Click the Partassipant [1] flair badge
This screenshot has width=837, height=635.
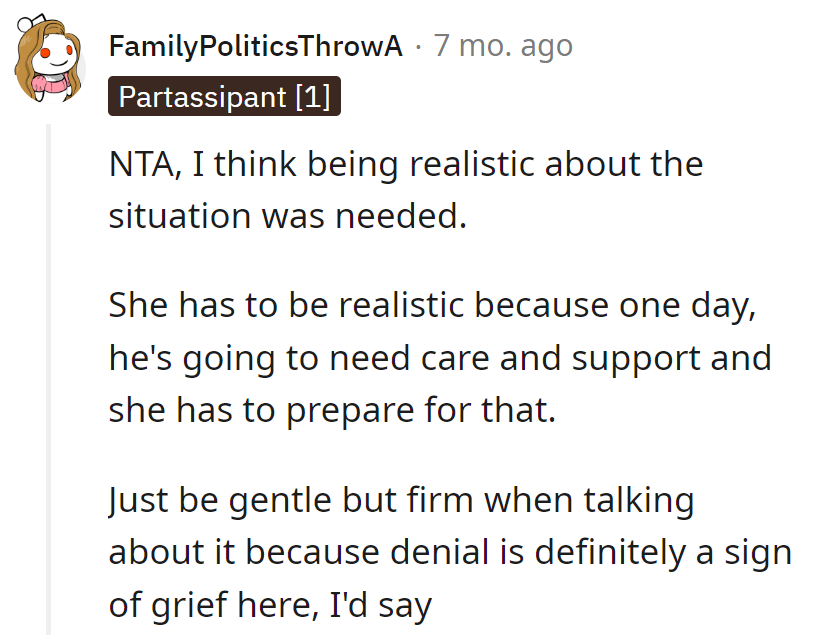(x=225, y=97)
